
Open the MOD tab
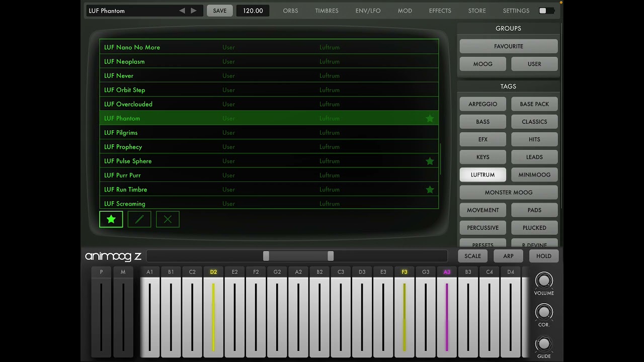(405, 11)
